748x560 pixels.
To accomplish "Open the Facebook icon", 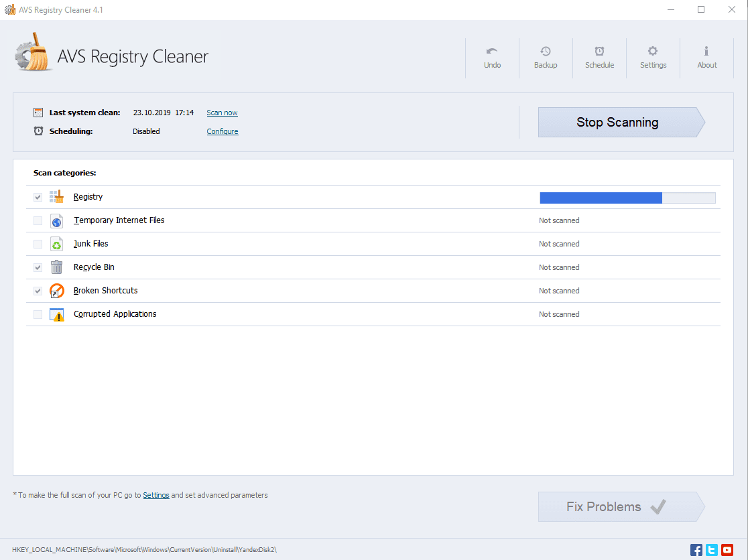I will click(x=696, y=549).
